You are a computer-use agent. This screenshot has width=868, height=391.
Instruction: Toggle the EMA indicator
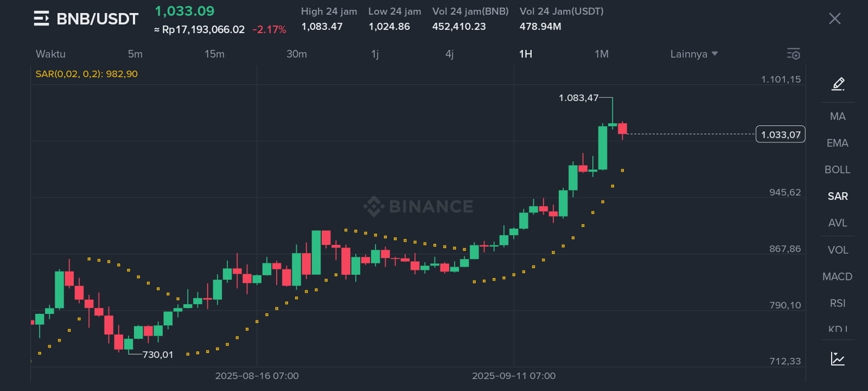[x=838, y=143]
